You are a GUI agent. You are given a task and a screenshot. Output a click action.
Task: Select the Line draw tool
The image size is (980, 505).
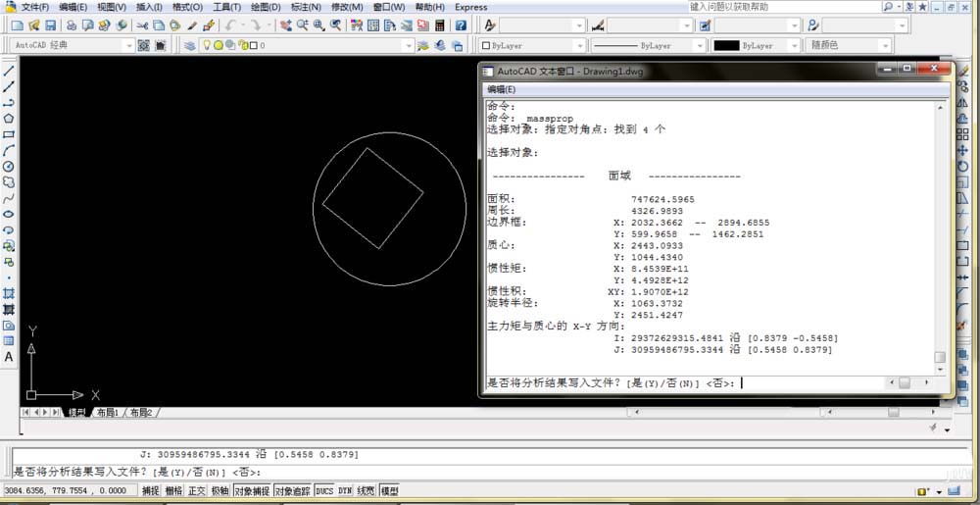pyautogui.click(x=9, y=71)
